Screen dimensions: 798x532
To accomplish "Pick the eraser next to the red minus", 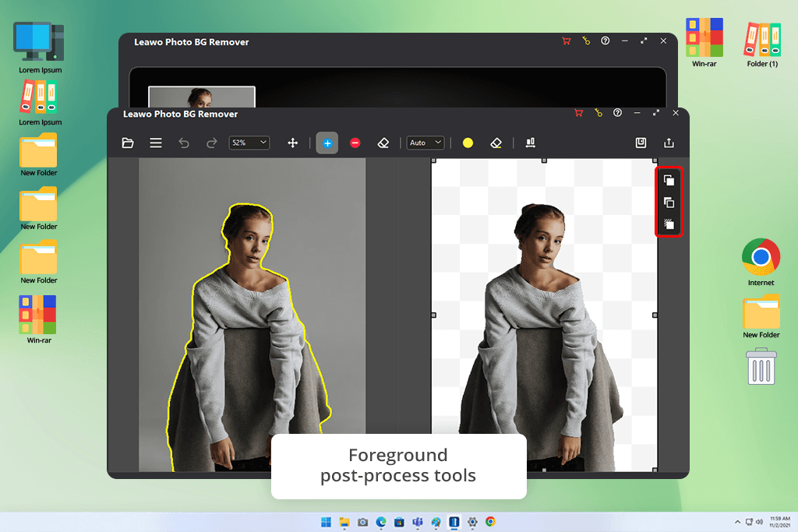I will tap(383, 143).
